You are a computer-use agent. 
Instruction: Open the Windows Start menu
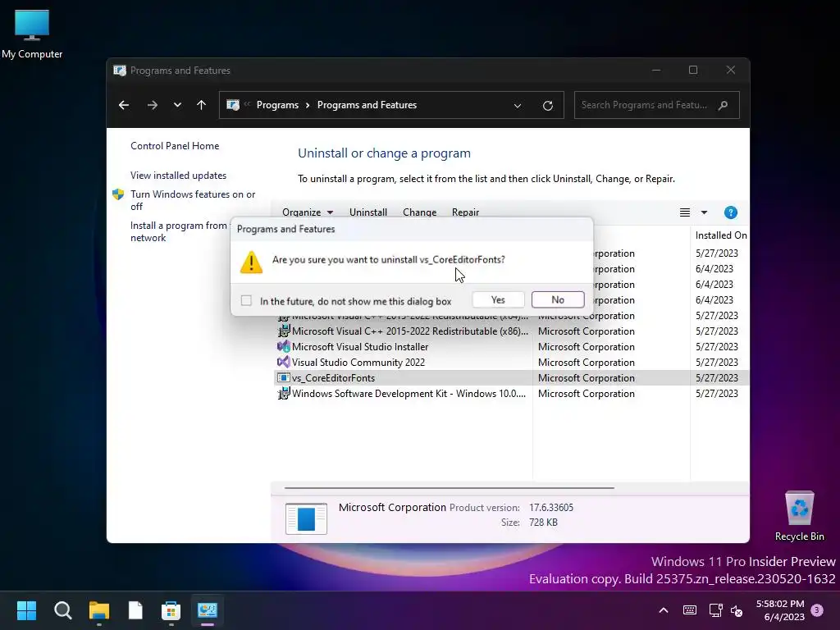click(26, 610)
